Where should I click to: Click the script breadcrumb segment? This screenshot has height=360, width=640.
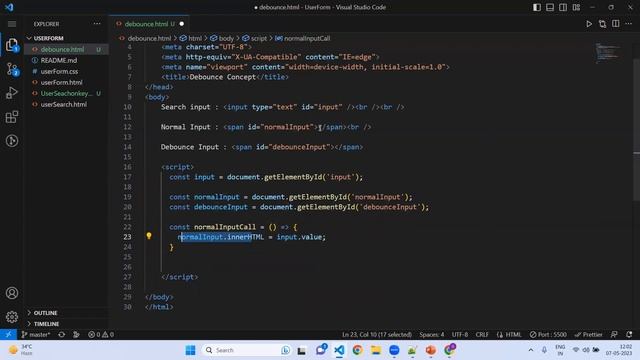coord(254,38)
